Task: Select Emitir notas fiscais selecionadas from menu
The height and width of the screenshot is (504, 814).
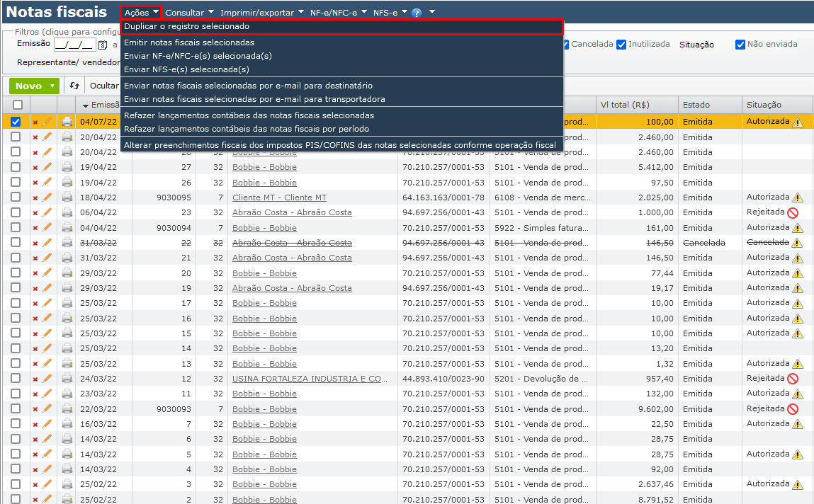Action: 189,42
